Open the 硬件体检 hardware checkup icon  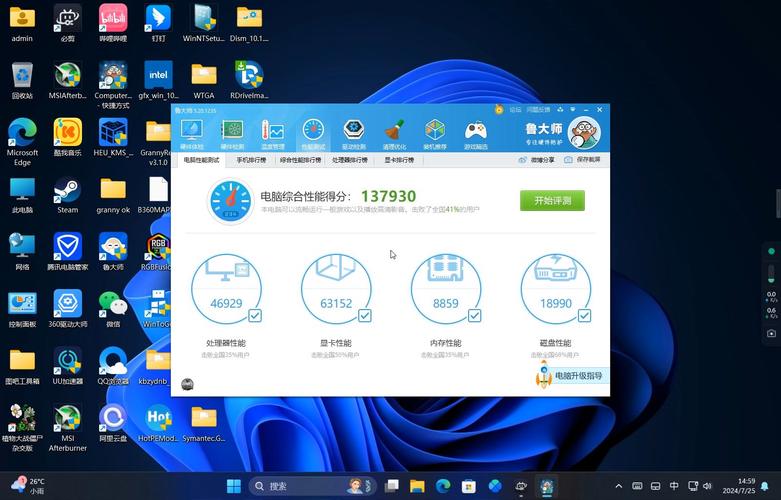tap(192, 133)
